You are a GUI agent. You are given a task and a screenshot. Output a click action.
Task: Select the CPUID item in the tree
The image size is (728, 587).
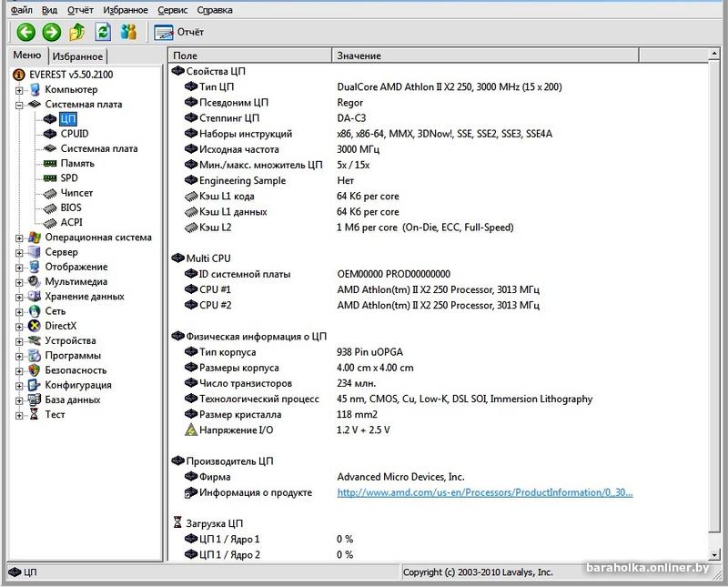(x=74, y=134)
